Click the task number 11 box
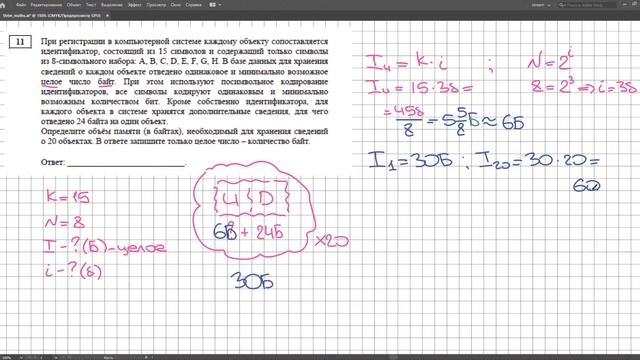The width and height of the screenshot is (640, 360). coord(20,42)
